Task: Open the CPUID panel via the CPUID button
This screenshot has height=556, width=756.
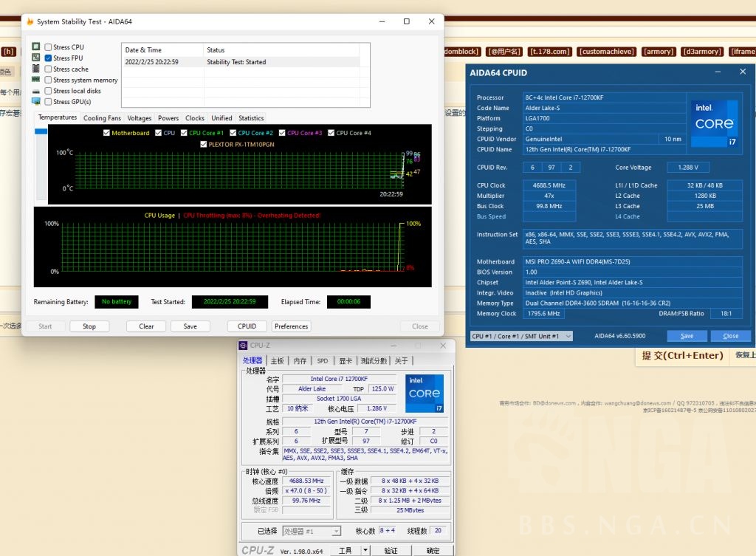Action: [247, 326]
